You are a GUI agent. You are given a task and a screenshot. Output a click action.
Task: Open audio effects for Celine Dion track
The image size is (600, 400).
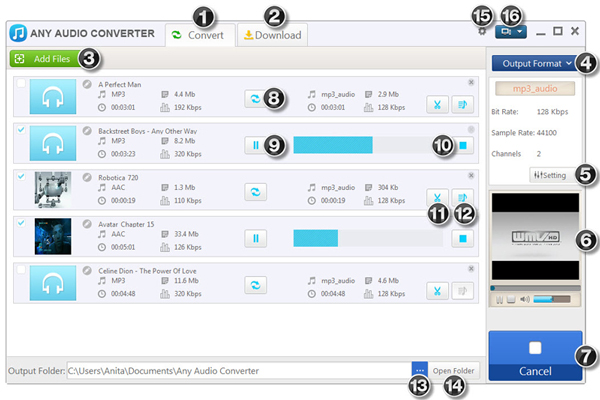(x=463, y=291)
